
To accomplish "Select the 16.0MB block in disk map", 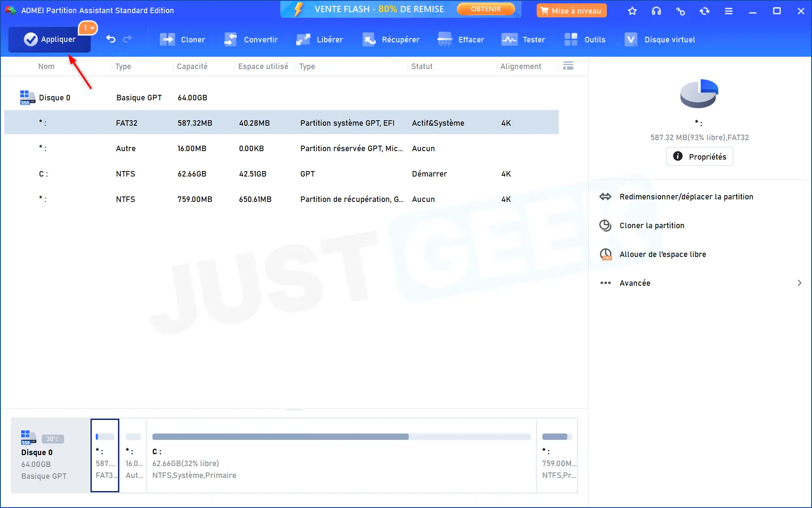I will [133, 456].
